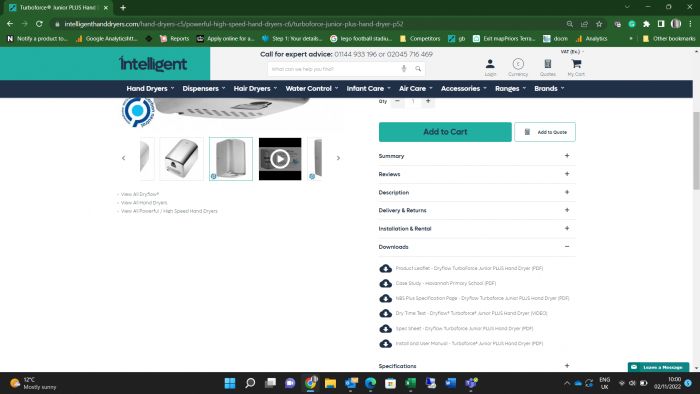Open the Water Control menu
This screenshot has height=394, width=700.
coord(312,88)
